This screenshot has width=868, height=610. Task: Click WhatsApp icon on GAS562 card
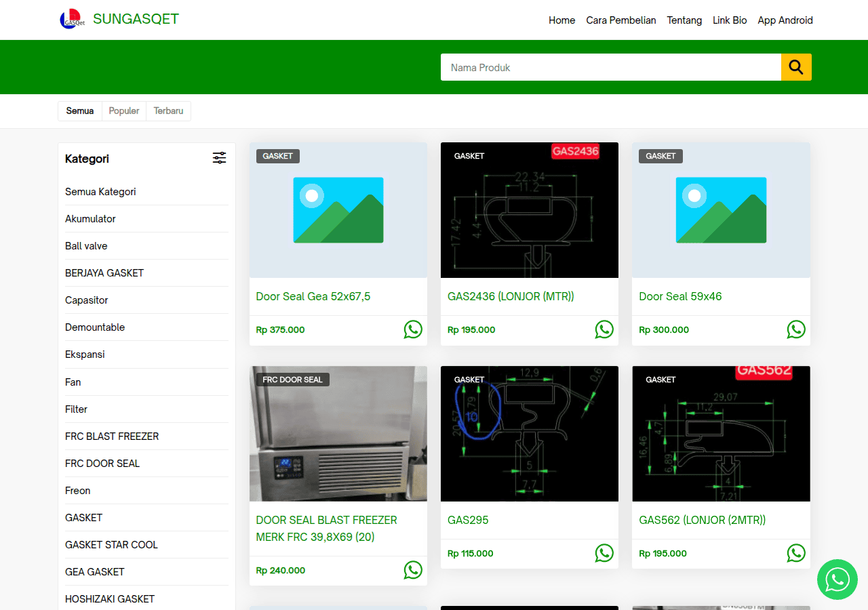(796, 553)
